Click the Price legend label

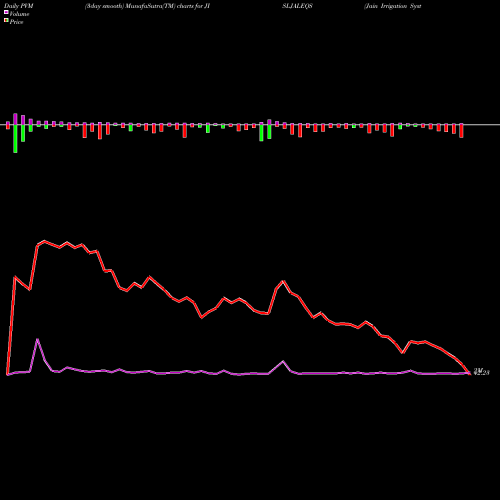[16, 22]
